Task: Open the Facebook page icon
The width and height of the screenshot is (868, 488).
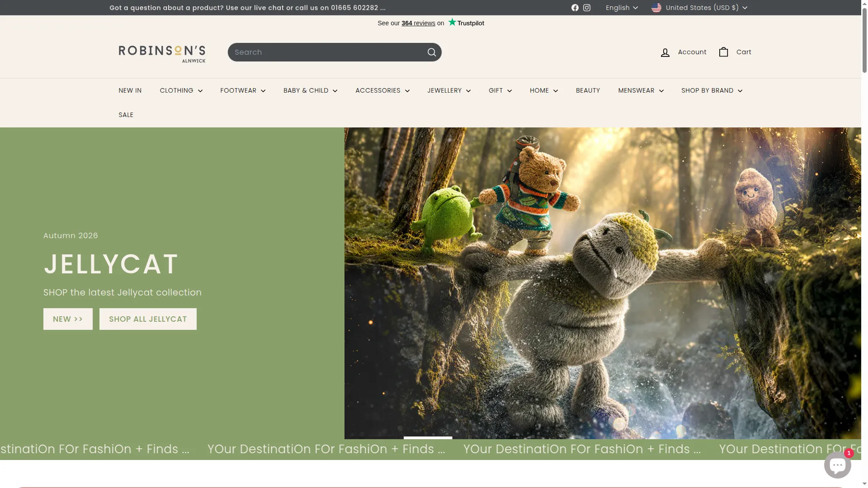Action: click(575, 8)
